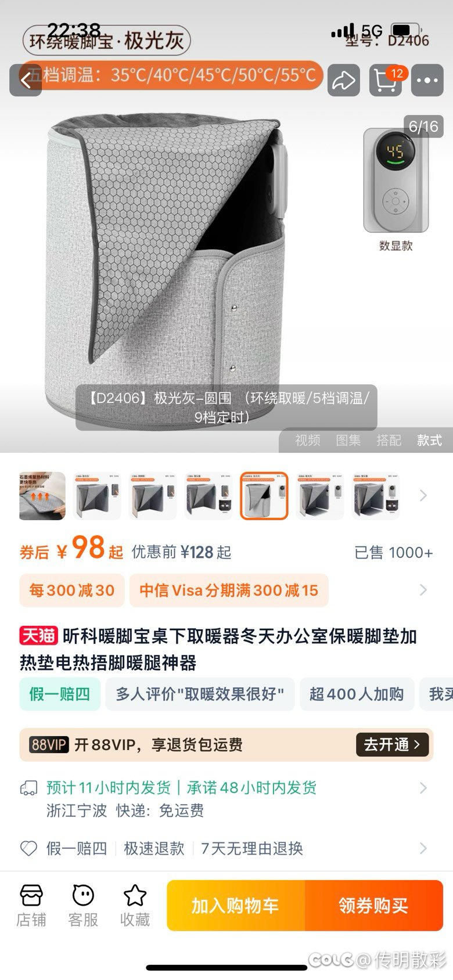This screenshot has height=980, width=453.
Task: Tap 去开通 for 88VIP
Action: coord(393,744)
